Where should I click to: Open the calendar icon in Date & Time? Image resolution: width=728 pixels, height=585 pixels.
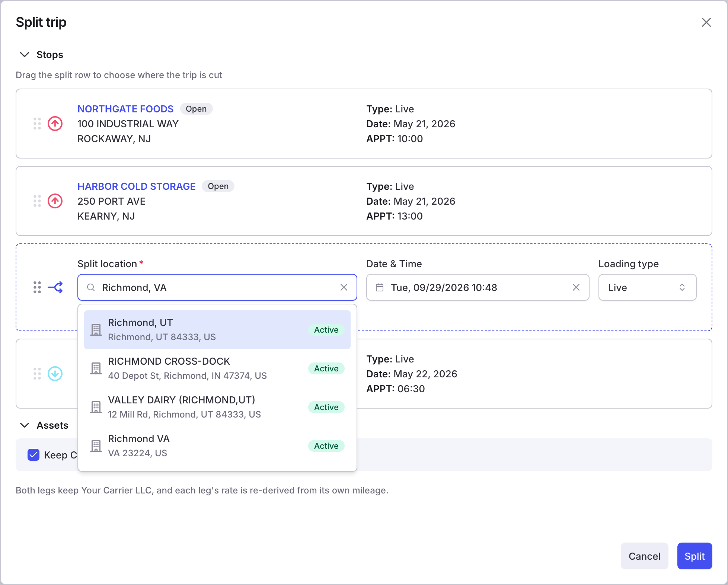click(x=380, y=287)
